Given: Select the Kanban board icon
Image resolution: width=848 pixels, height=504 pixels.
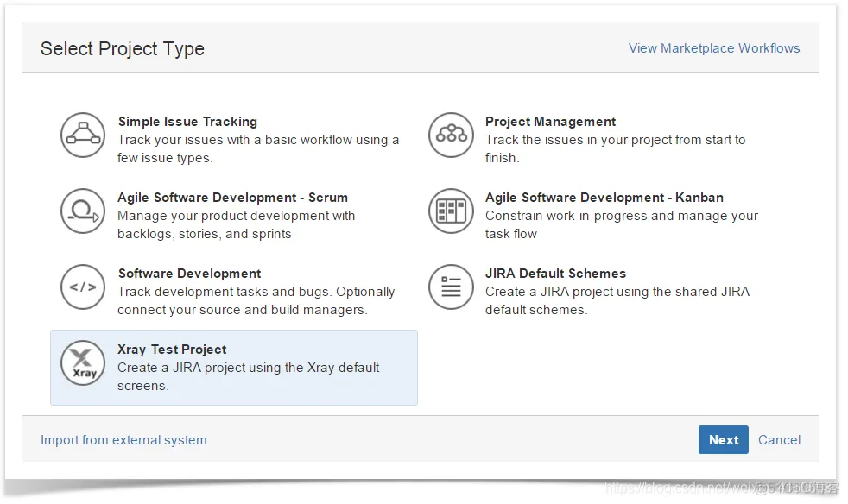Looking at the screenshot, I should (451, 211).
